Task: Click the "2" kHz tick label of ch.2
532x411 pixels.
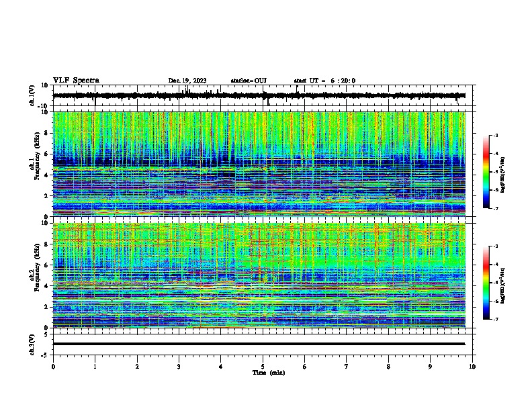Action: [x=46, y=307]
